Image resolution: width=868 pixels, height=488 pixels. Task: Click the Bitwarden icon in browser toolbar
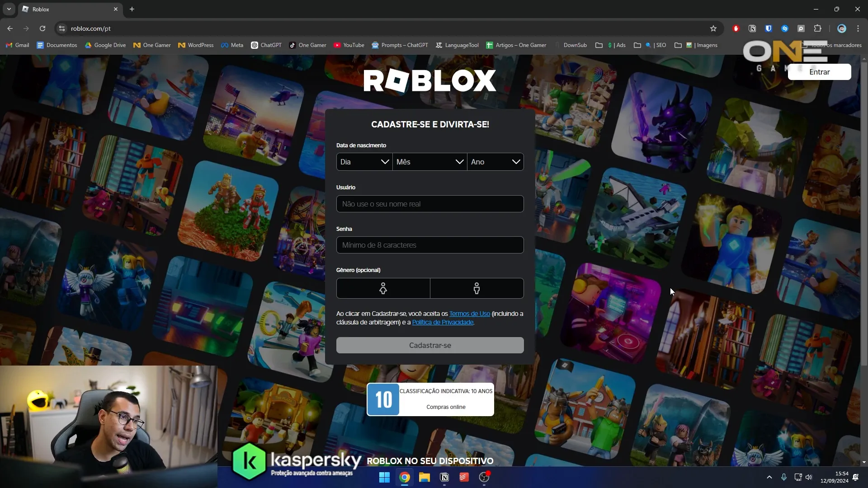769,28
